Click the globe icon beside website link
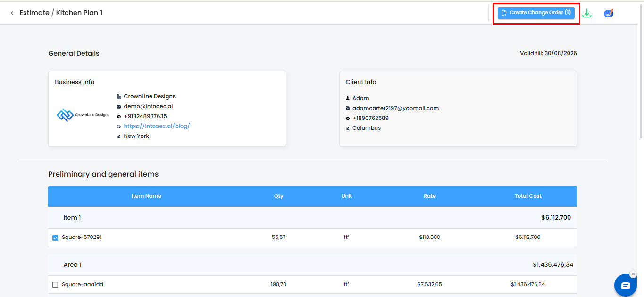Image resolution: width=644 pixels, height=297 pixels. click(119, 126)
